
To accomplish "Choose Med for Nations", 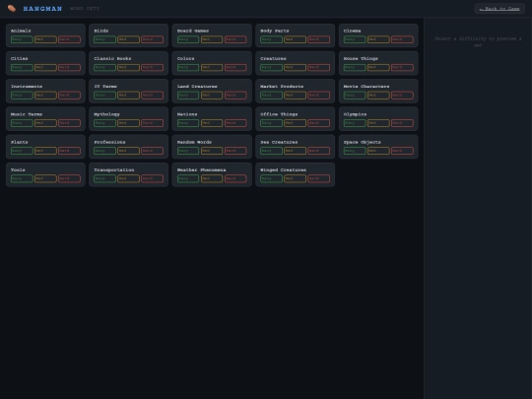I will tap(212, 123).
